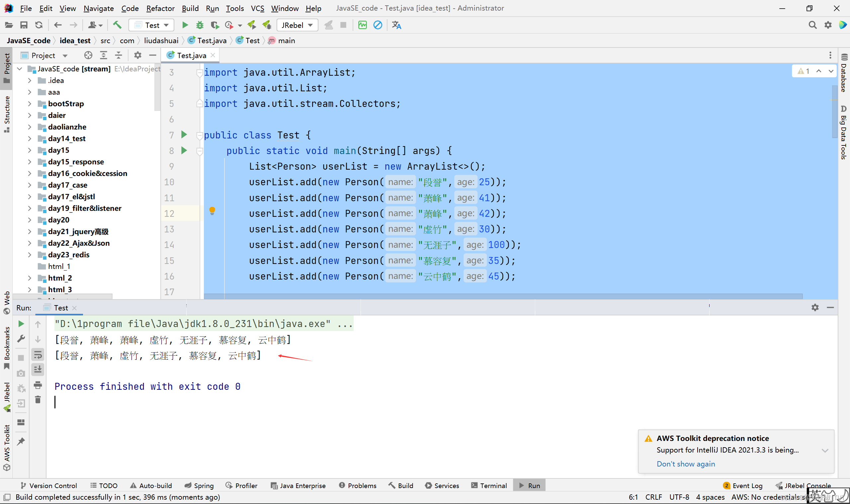Click the Settings gear icon in Run panel
Image resolution: width=850 pixels, height=504 pixels.
[814, 306]
